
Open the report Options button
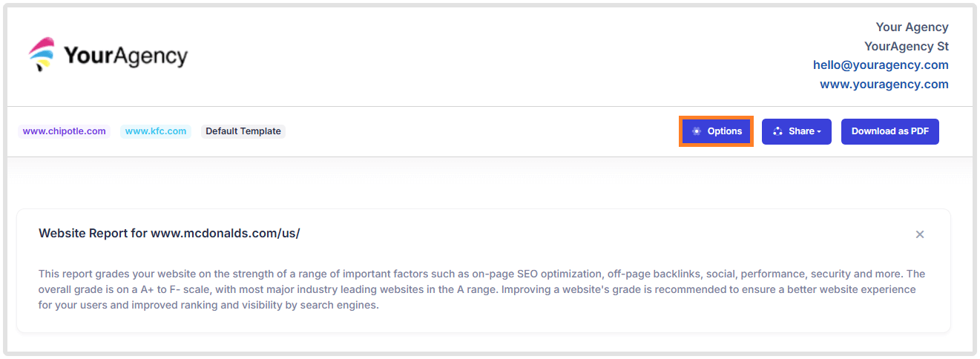[x=716, y=131]
